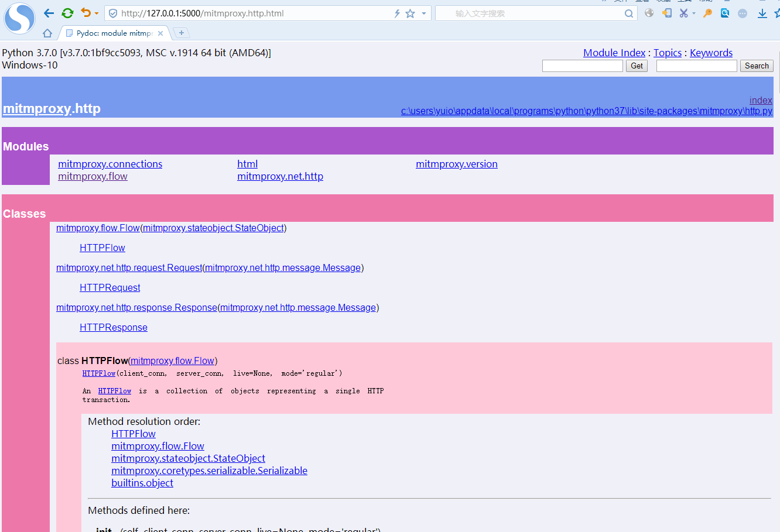Click the address bar URL field

pyautogui.click(x=252, y=13)
